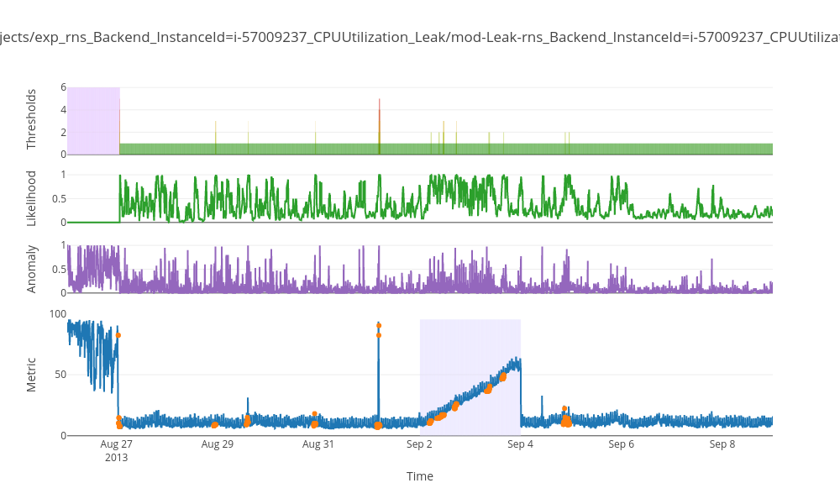
Task: Click the chart title text at top
Action: (x=420, y=38)
